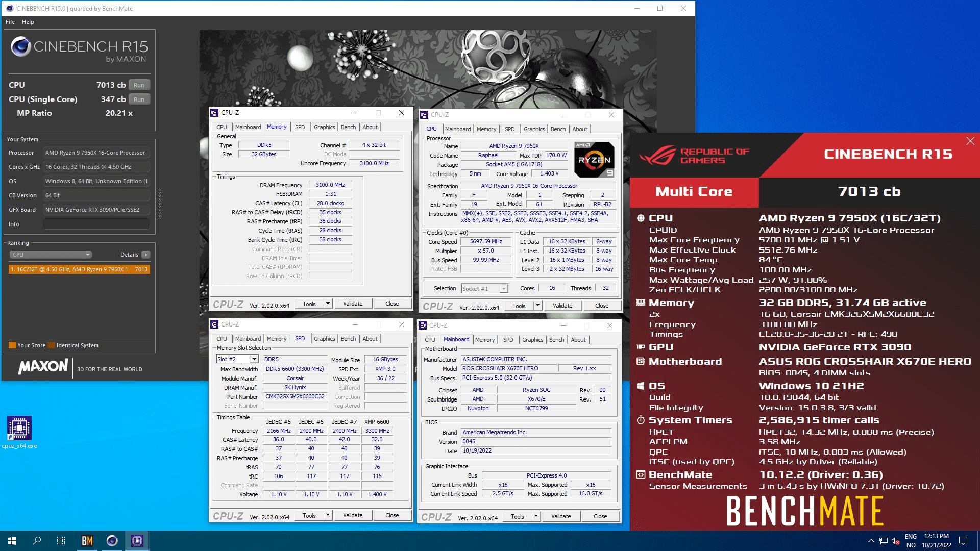Open the CPU-Z Socket selection dropdown
The image size is (980, 551).
pyautogui.click(x=503, y=289)
